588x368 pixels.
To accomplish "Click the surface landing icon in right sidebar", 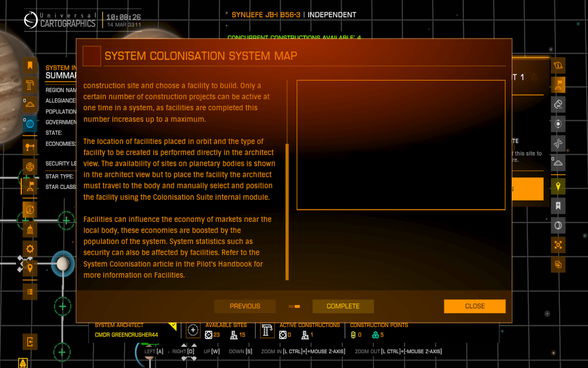I will coord(558,163).
